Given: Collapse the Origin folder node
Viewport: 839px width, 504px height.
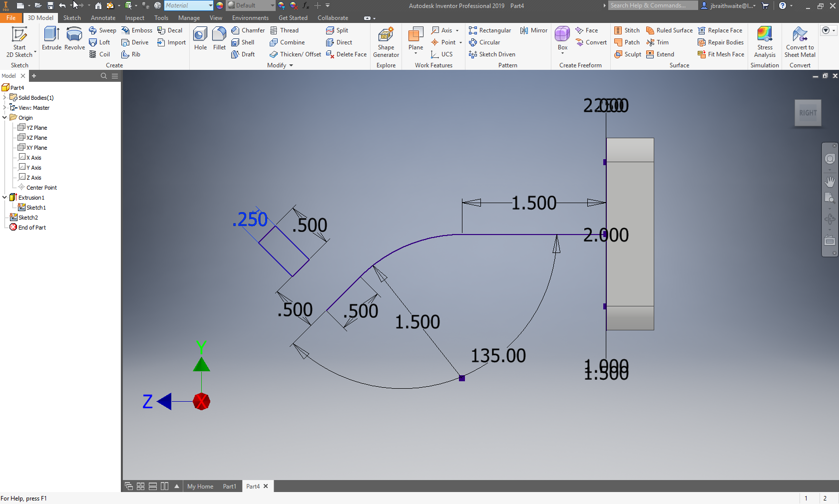Looking at the screenshot, I should tap(4, 117).
